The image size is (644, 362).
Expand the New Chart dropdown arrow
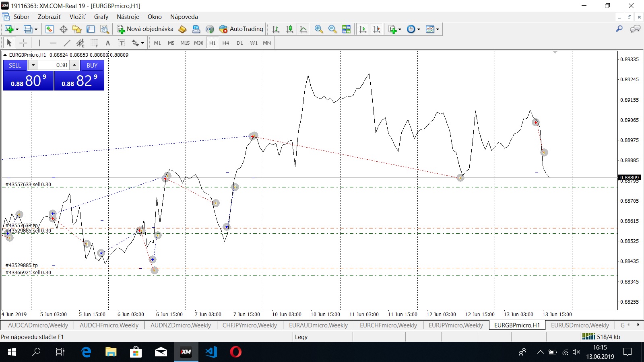coord(17,29)
